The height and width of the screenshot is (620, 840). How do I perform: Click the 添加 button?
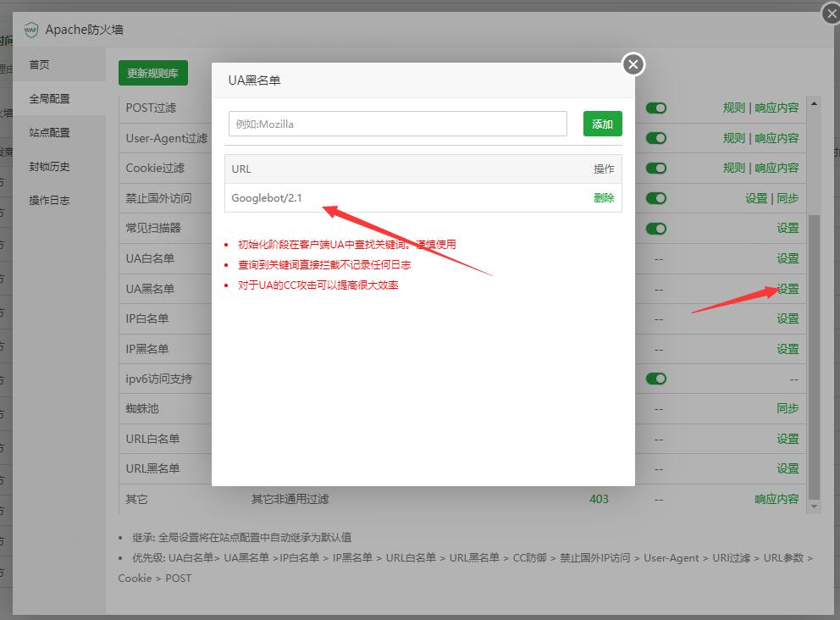point(603,124)
